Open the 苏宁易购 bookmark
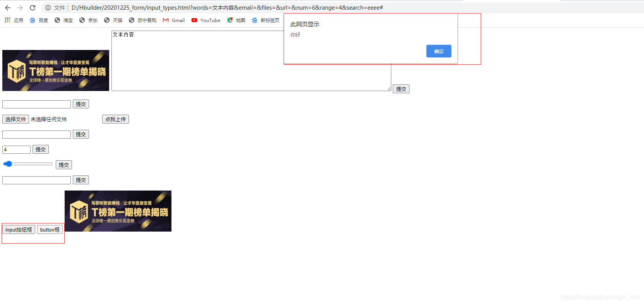This screenshot has width=644, height=304. click(x=142, y=20)
